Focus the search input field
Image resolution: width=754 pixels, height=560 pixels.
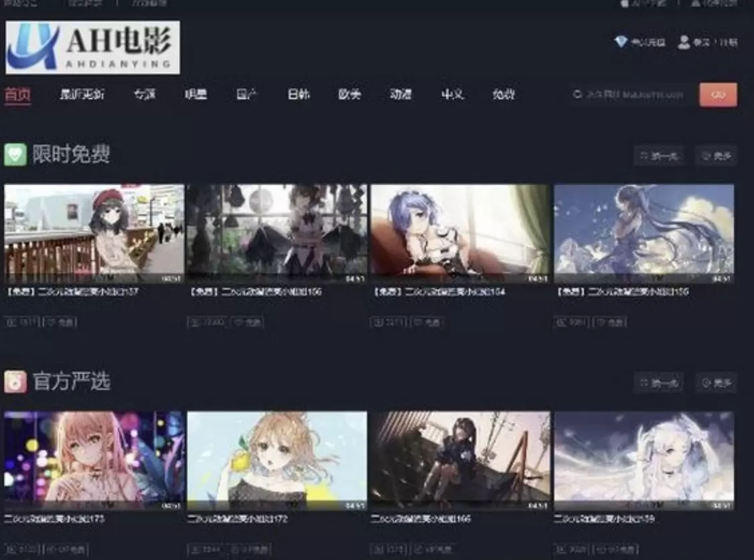[633, 94]
